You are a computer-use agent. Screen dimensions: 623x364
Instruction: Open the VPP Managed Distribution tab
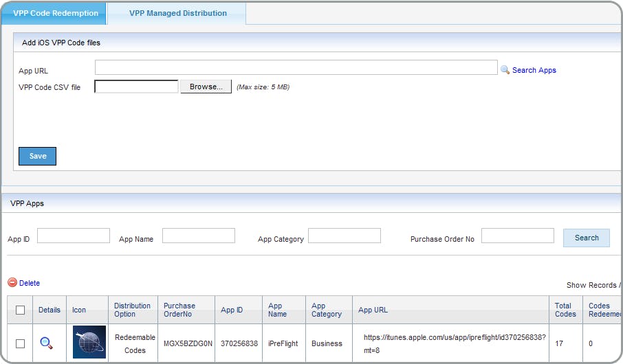177,13
